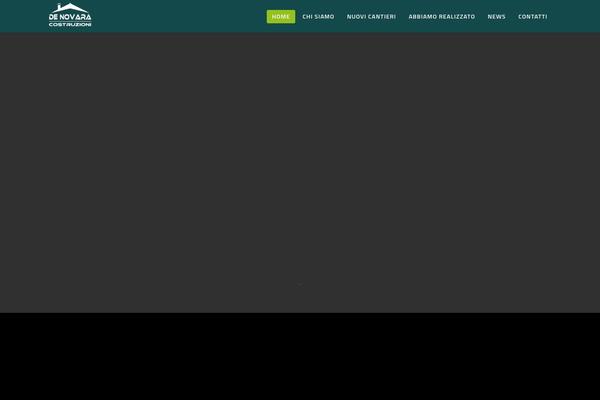Open the Home menu item
Viewport: 600px width, 400px height.
pyautogui.click(x=281, y=16)
